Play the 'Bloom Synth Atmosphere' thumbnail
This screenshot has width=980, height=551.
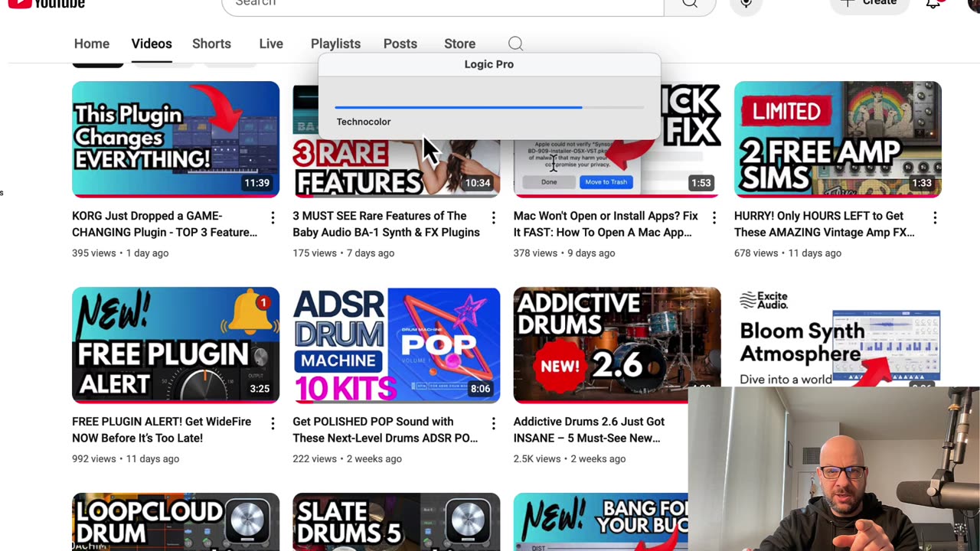pos(838,337)
